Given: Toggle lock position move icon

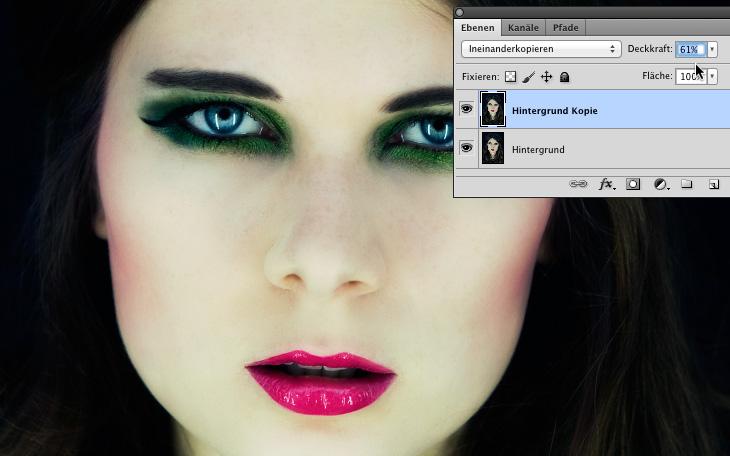Looking at the screenshot, I should 546,77.
